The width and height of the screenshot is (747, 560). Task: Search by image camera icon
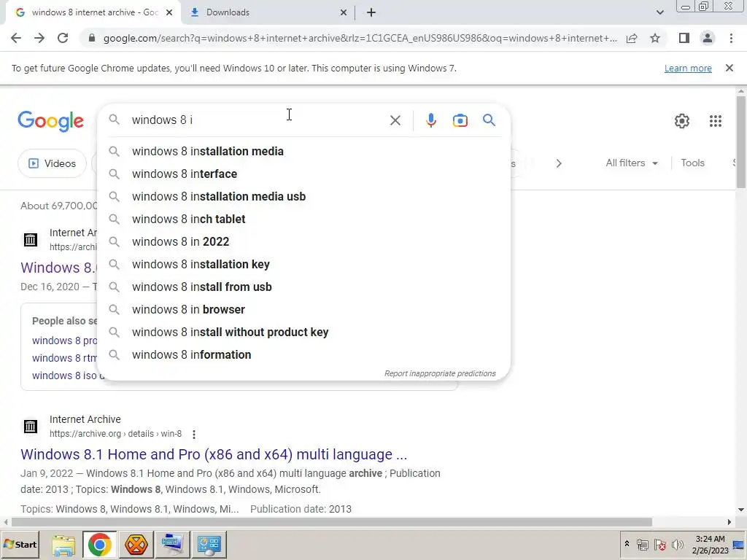[x=460, y=120]
